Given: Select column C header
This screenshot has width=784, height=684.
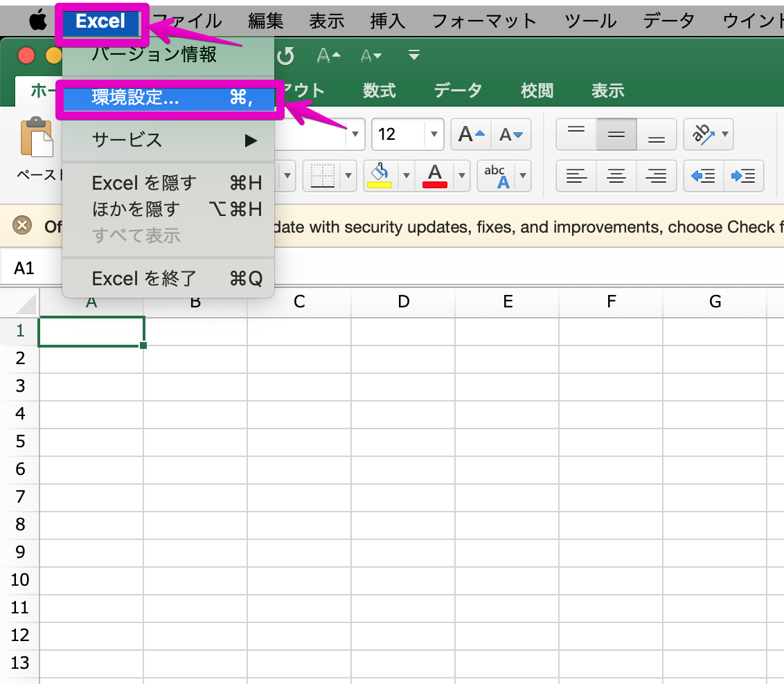Looking at the screenshot, I should pos(299,302).
